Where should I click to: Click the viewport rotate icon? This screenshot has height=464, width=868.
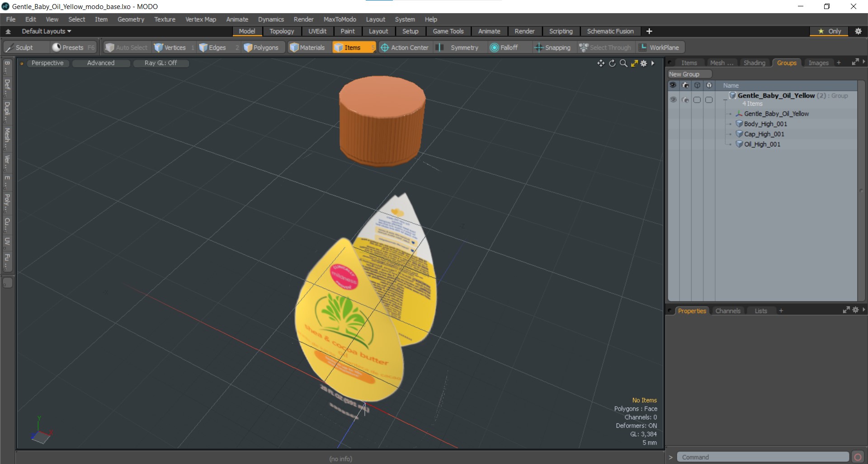(612, 63)
